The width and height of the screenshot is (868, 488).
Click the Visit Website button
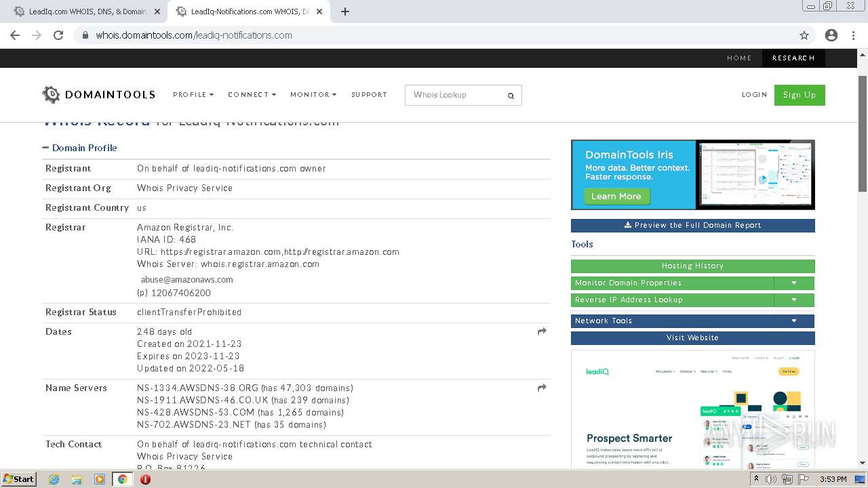tap(692, 338)
